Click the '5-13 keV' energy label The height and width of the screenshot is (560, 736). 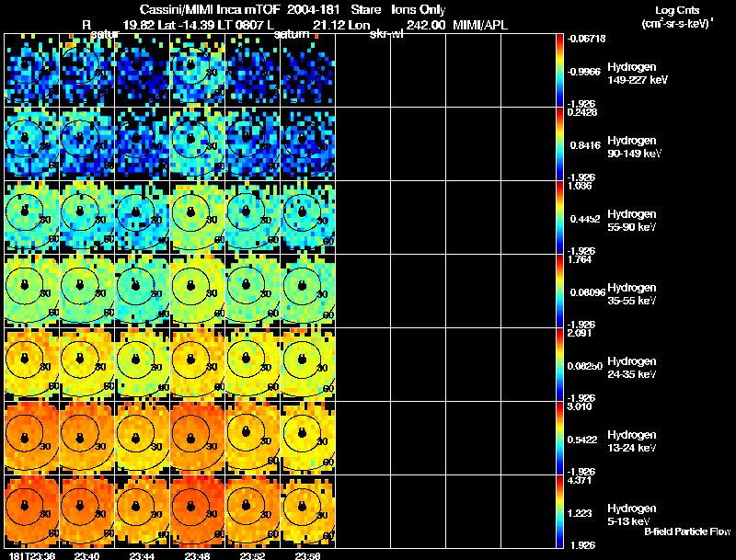click(629, 521)
